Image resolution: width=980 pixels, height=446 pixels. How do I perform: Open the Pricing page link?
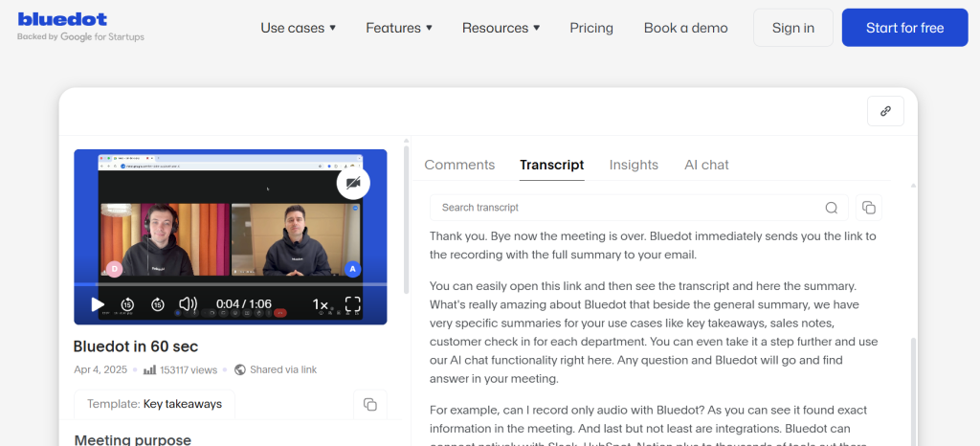(591, 28)
